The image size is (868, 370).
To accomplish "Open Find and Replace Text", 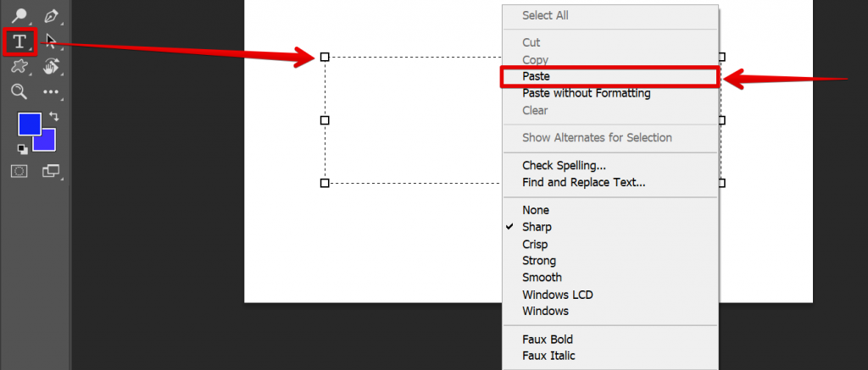I will pos(583,182).
